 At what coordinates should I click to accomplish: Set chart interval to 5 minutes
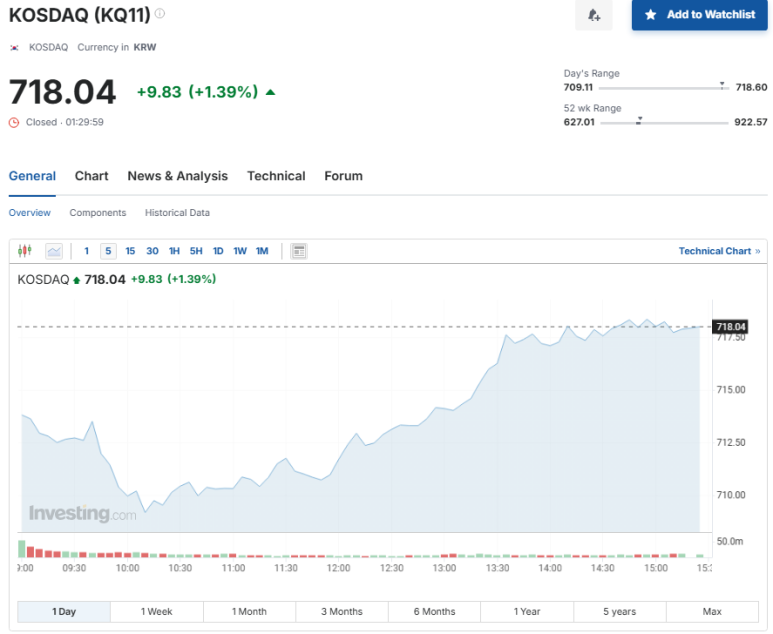click(108, 251)
